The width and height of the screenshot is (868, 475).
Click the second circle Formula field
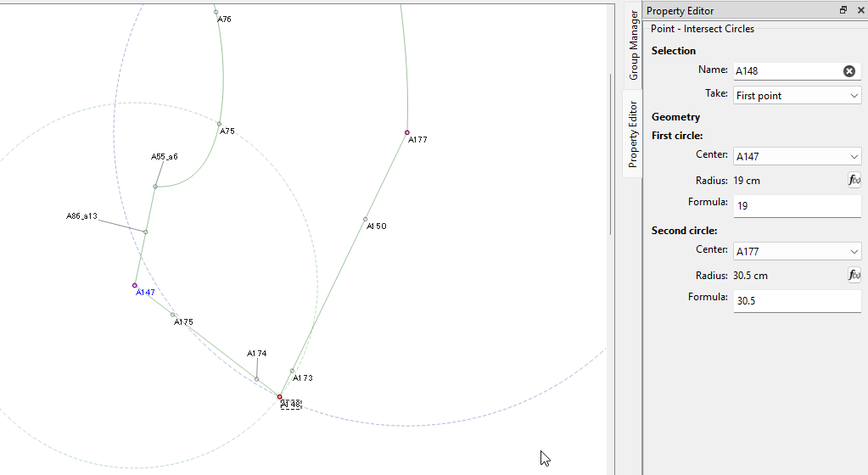(x=797, y=300)
